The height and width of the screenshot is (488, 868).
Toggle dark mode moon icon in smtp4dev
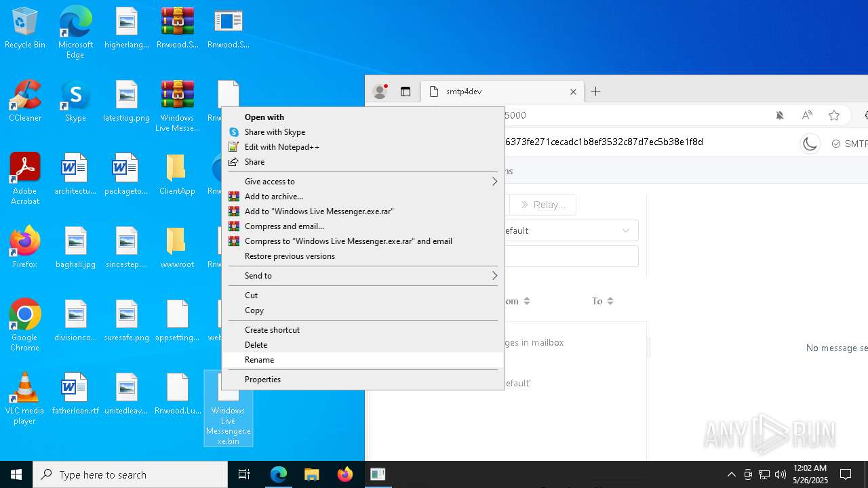pyautogui.click(x=810, y=144)
